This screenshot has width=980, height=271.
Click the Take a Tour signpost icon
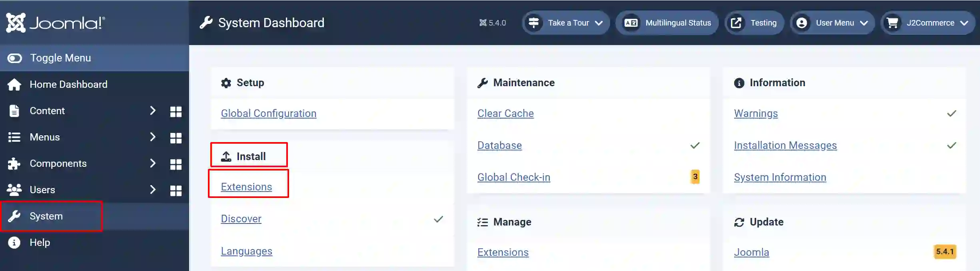coord(534,23)
